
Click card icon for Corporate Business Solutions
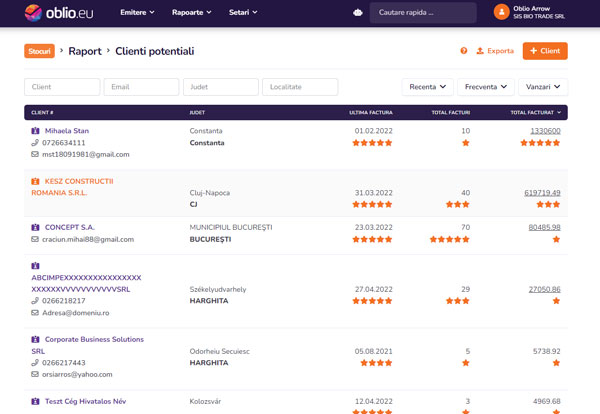[35, 339]
